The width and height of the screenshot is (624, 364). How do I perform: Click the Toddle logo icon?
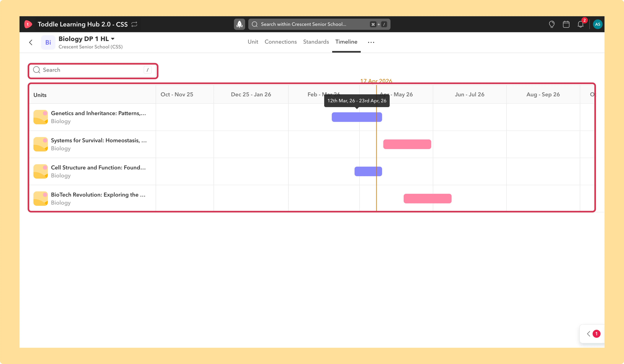click(x=28, y=24)
